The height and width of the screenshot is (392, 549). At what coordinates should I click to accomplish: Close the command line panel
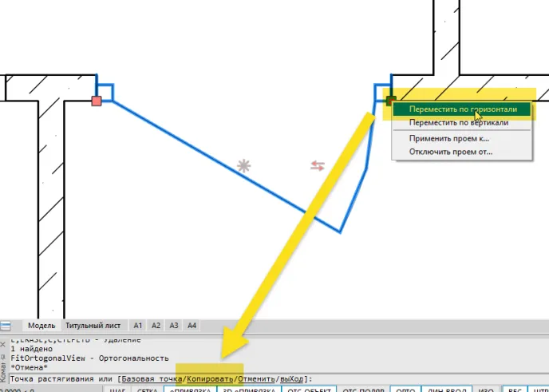tap(3, 344)
